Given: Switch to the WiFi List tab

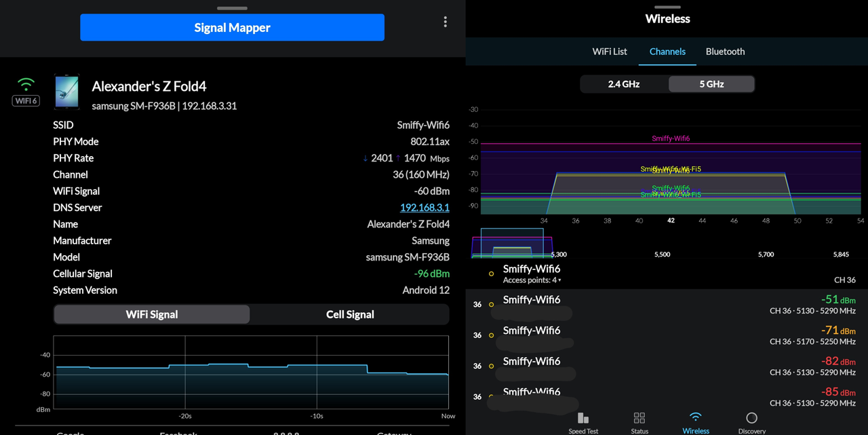Looking at the screenshot, I should [x=610, y=52].
